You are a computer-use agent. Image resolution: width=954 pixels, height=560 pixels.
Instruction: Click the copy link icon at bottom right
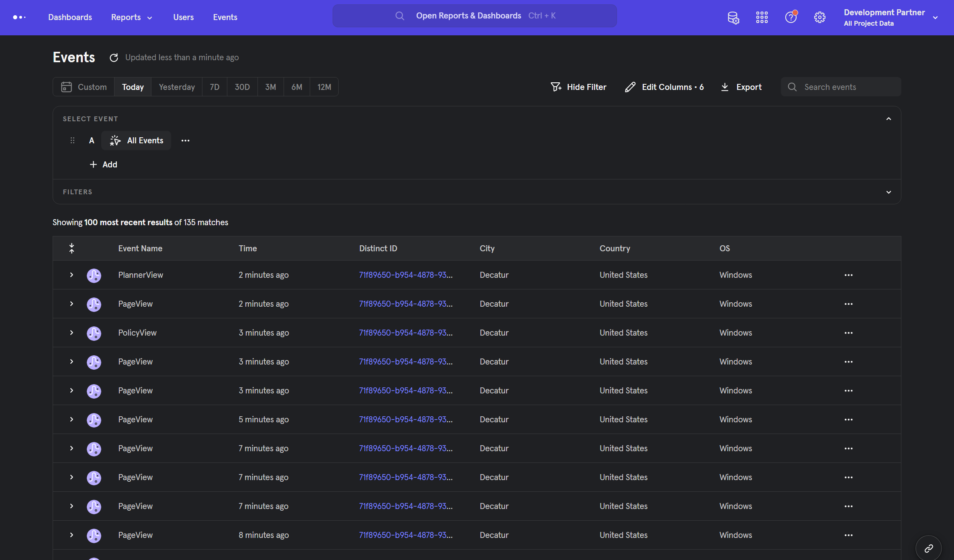928,548
